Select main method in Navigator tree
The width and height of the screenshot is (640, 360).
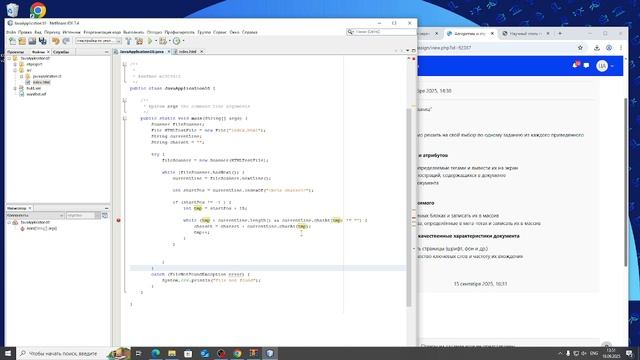pyautogui.click(x=42, y=228)
